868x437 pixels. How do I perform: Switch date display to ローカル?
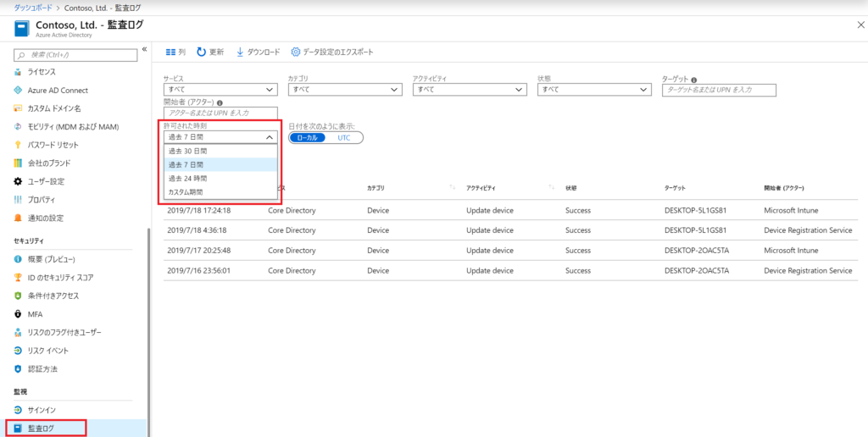tap(307, 138)
